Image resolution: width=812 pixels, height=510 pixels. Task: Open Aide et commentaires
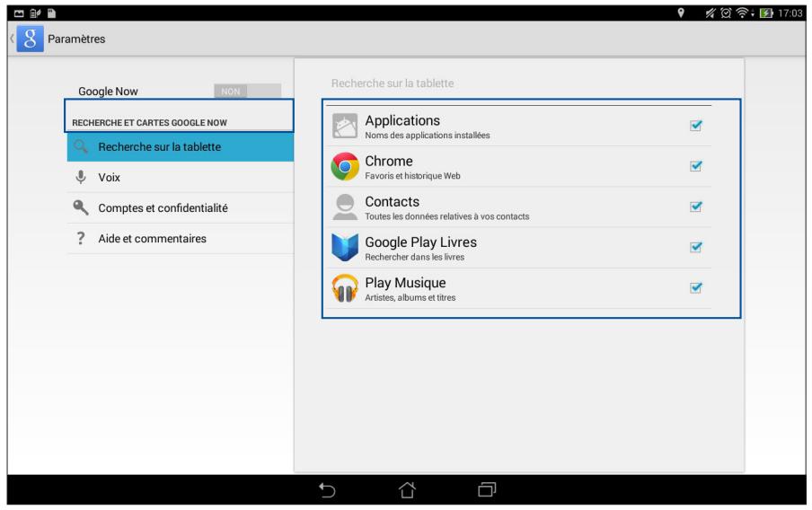coord(181,238)
